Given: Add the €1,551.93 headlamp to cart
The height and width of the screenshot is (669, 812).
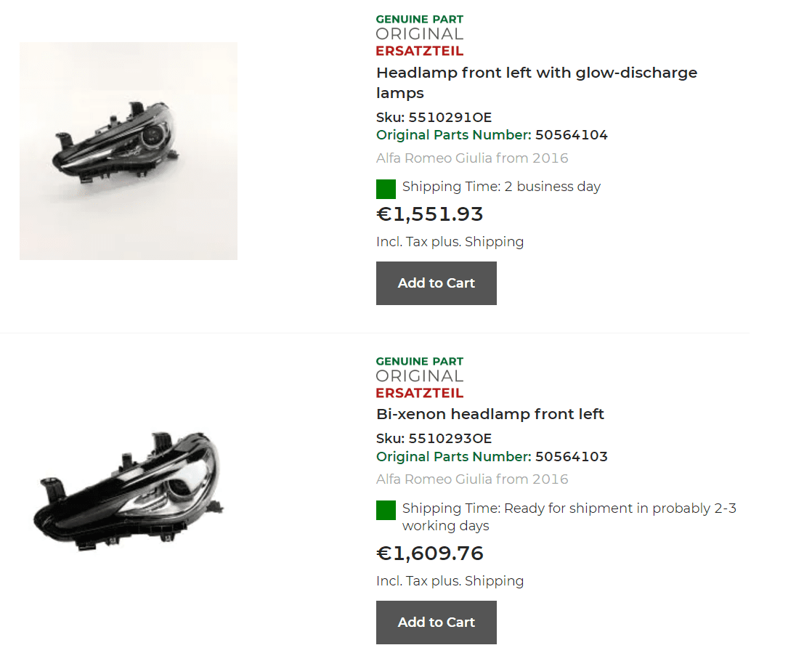Looking at the screenshot, I should pyautogui.click(x=436, y=283).
